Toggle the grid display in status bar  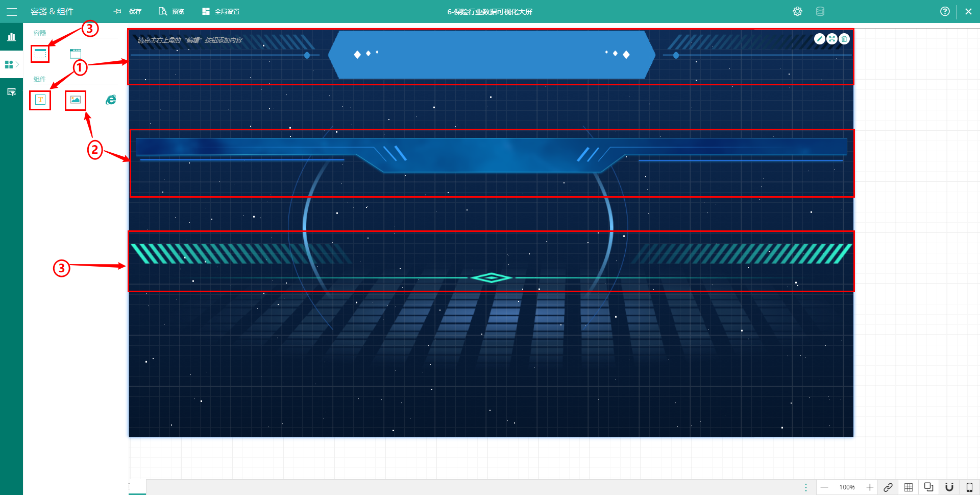(x=909, y=487)
